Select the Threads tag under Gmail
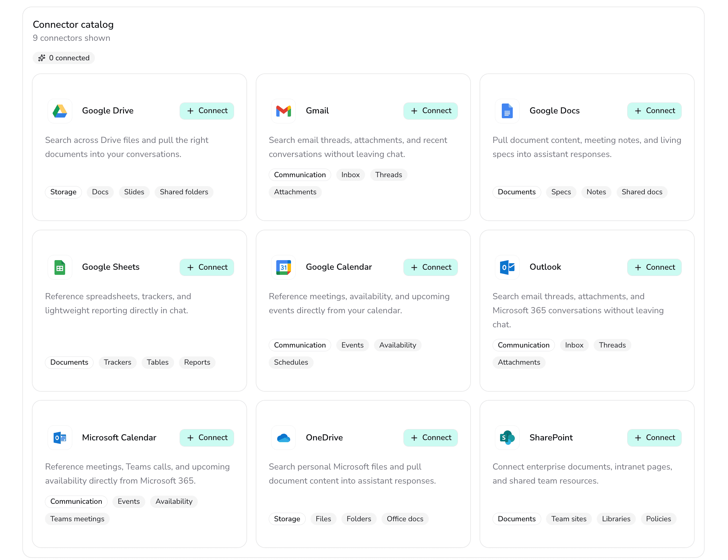728x560 pixels. (x=388, y=175)
